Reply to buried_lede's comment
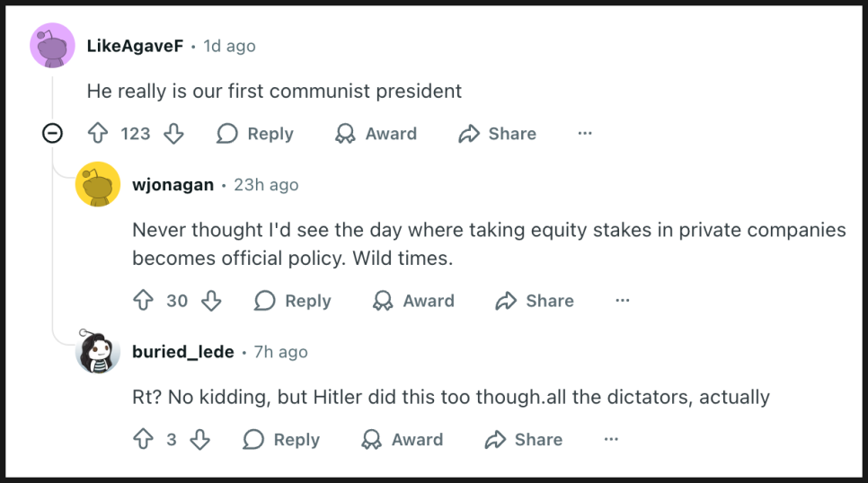The image size is (868, 483). pyautogui.click(x=281, y=440)
